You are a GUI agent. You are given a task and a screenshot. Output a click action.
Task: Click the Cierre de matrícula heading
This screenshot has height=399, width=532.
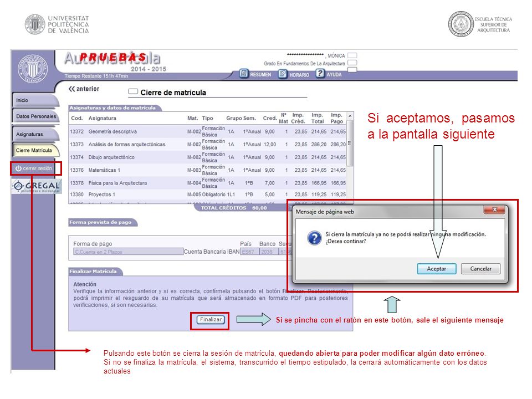pos(173,93)
